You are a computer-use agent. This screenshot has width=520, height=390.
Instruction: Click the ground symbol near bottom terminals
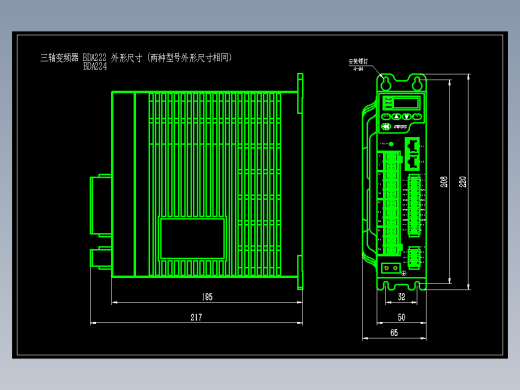point(404,273)
